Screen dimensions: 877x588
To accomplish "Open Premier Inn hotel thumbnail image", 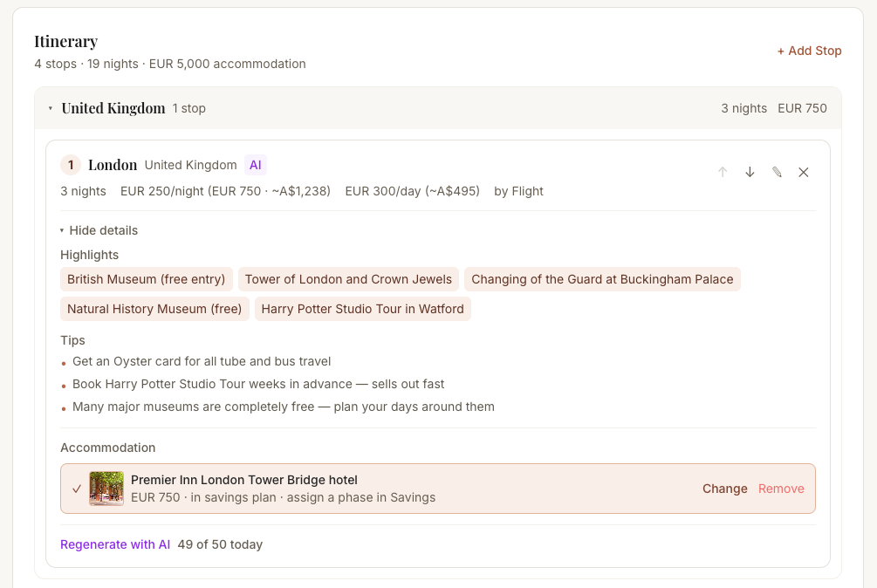I will pos(106,489).
